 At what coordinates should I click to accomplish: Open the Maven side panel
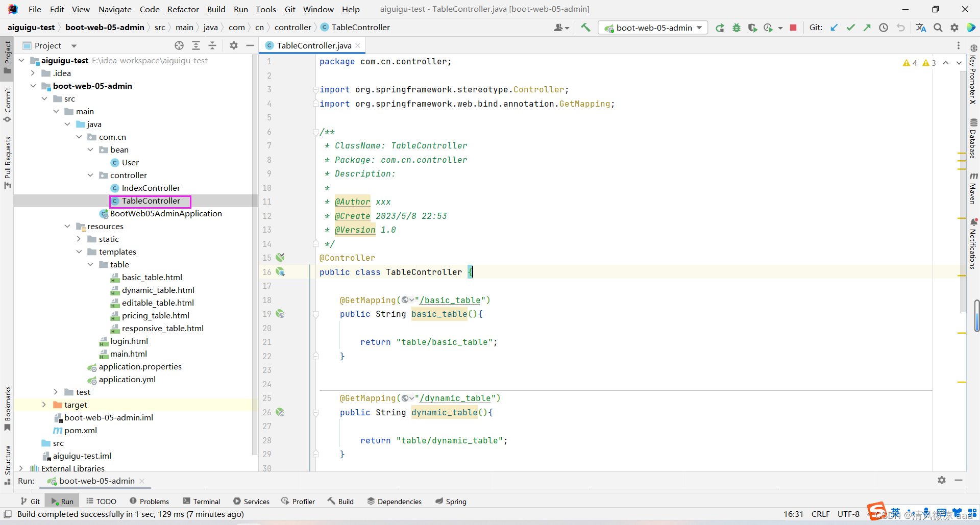coord(973,188)
